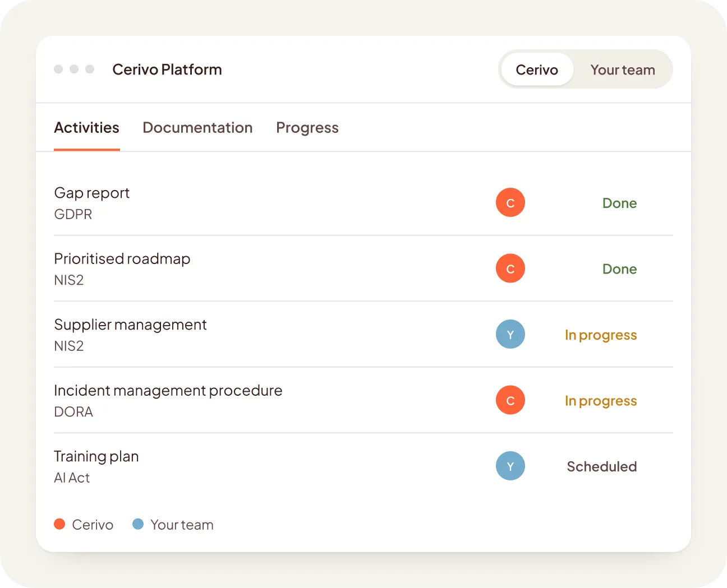Click the Cerivo legend label text

pyautogui.click(x=93, y=525)
